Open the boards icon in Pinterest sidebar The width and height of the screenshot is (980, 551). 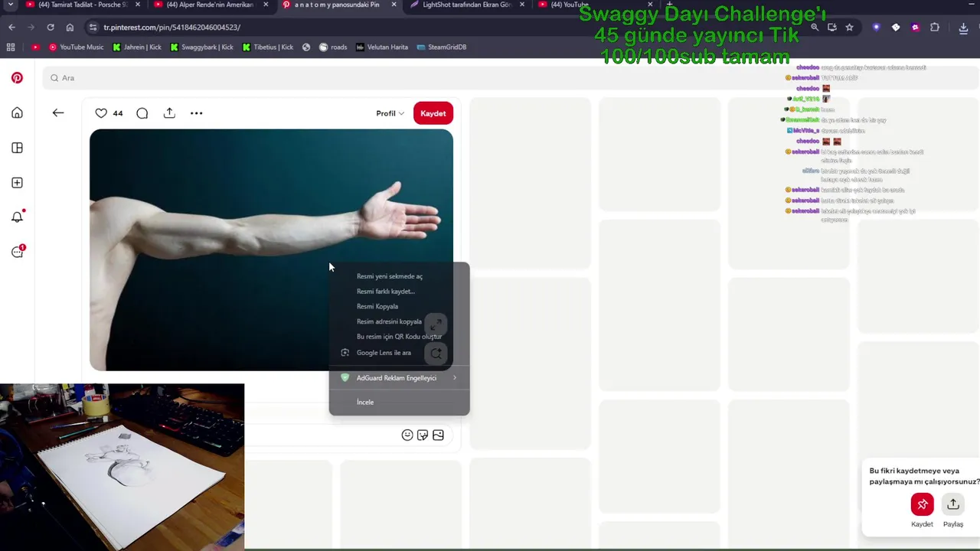(x=17, y=148)
